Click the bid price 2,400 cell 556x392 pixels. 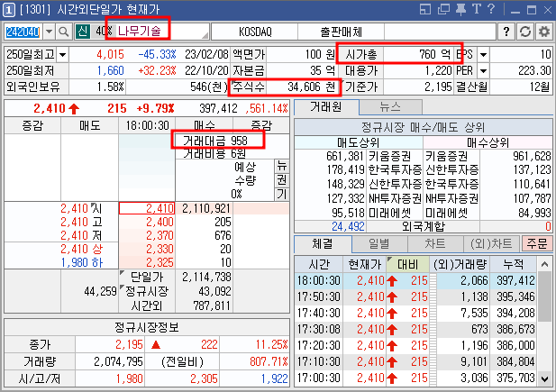click(x=147, y=222)
